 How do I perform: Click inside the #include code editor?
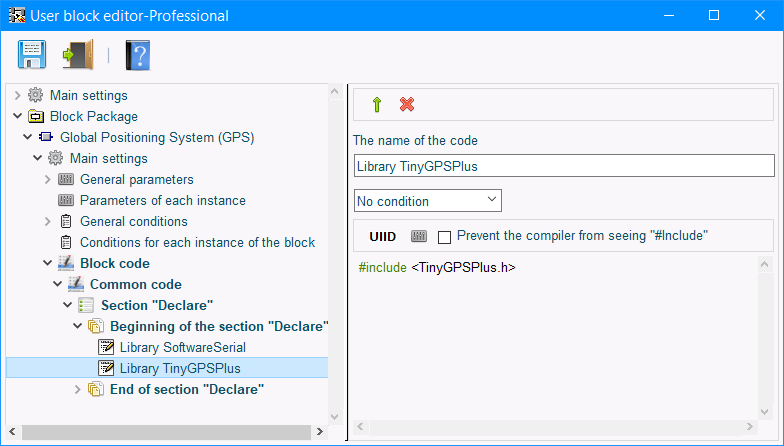coord(556,338)
